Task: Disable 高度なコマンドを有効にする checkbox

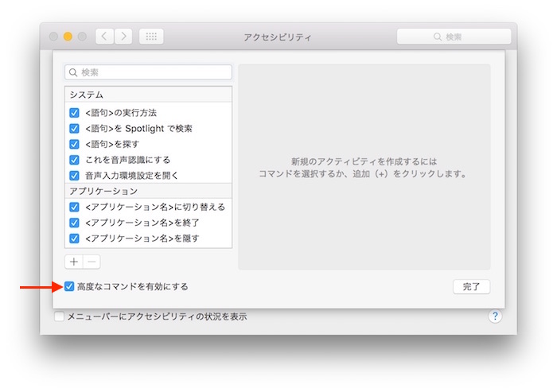Action: point(69,286)
